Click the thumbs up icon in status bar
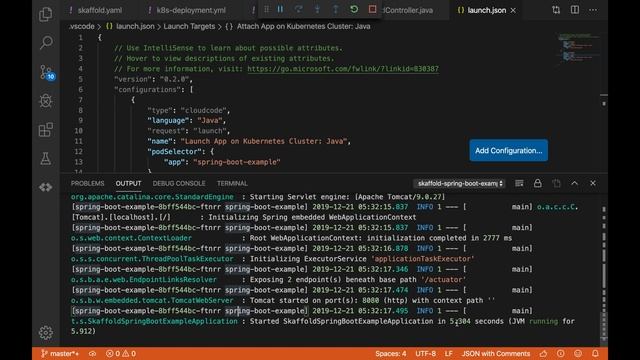 click(543, 353)
